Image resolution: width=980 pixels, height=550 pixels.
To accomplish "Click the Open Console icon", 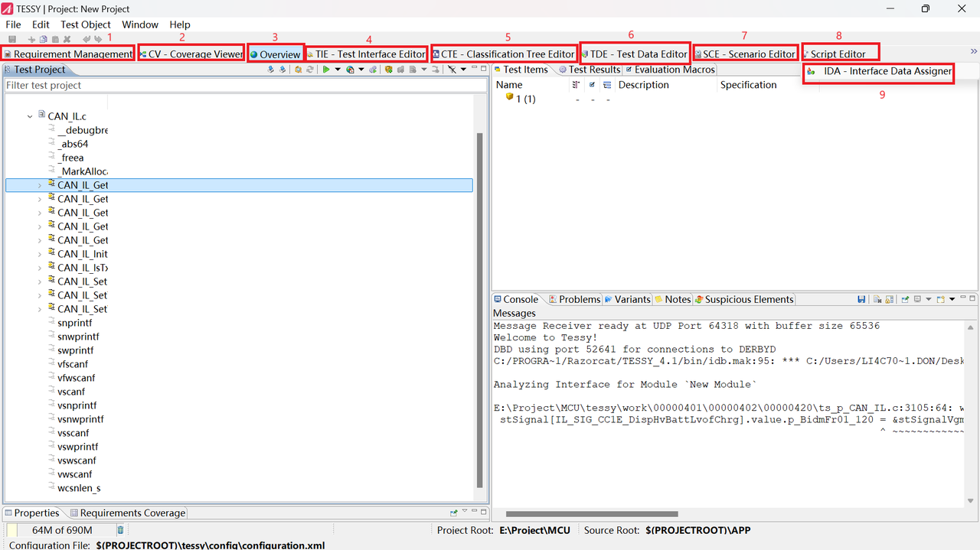I will [940, 299].
